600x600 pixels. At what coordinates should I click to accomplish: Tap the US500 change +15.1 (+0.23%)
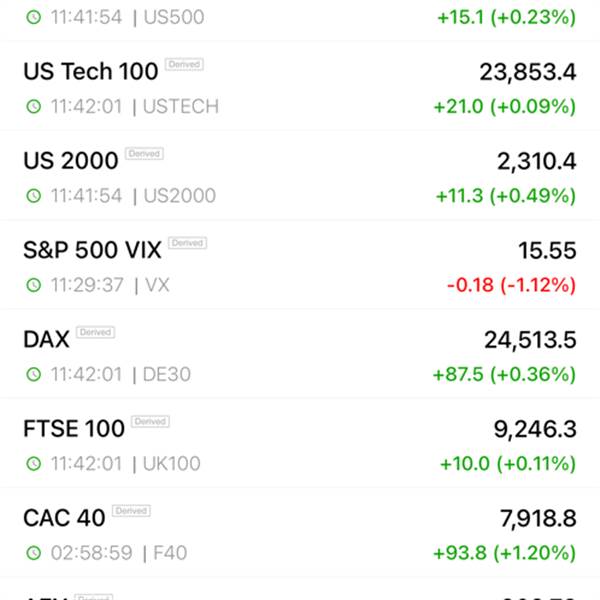pos(507,17)
